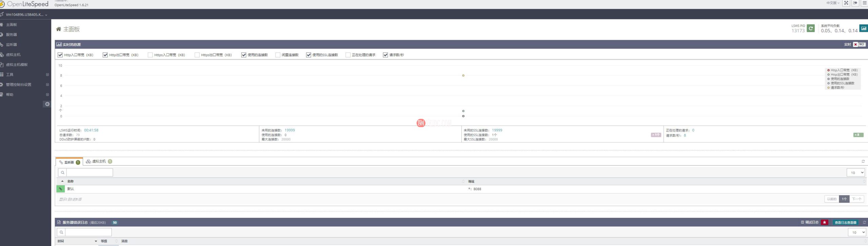Screen dimensions: 868x246
Task: Open the listeners table page-size dropdown
Action: pos(855,172)
